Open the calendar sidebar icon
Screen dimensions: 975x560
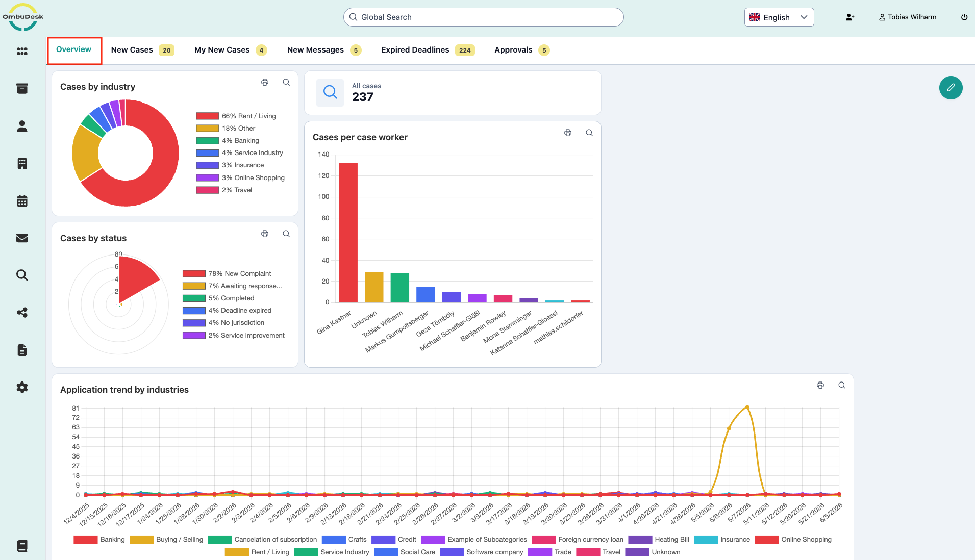22,201
